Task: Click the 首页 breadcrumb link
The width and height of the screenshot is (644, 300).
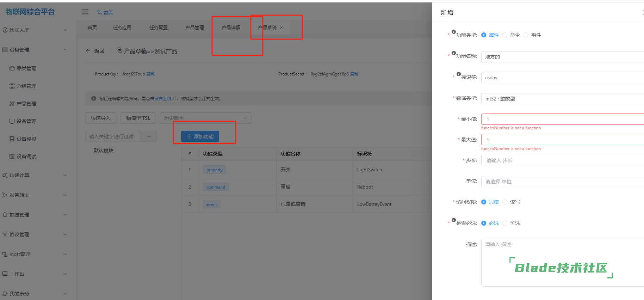Action: [x=108, y=13]
